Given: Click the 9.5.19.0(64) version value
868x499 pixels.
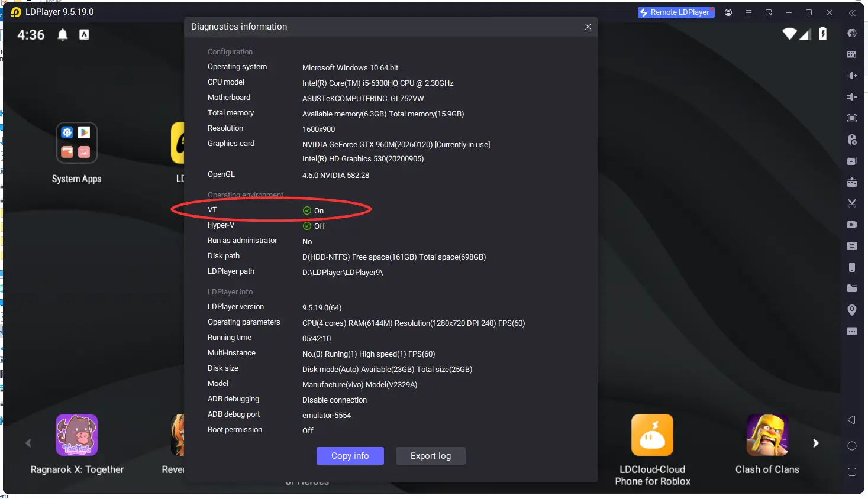Looking at the screenshot, I should (x=322, y=308).
